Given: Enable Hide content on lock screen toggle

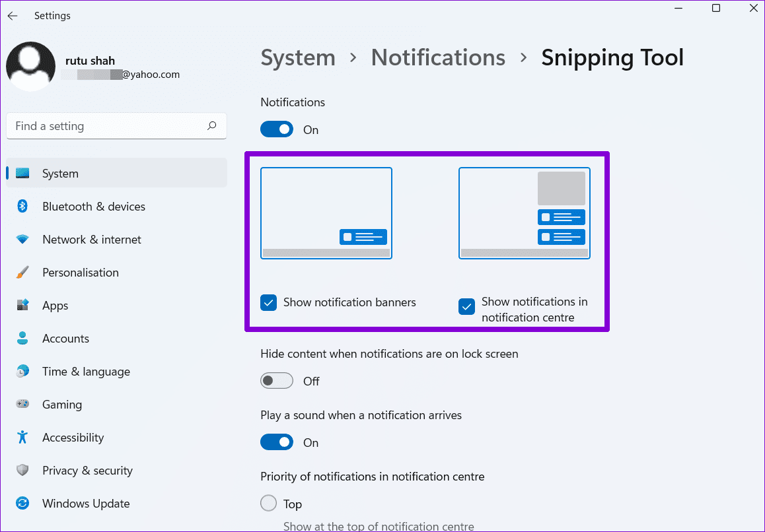Looking at the screenshot, I should click(x=277, y=381).
